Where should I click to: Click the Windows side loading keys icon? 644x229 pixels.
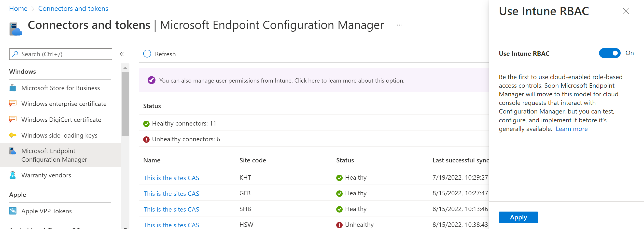click(x=13, y=135)
